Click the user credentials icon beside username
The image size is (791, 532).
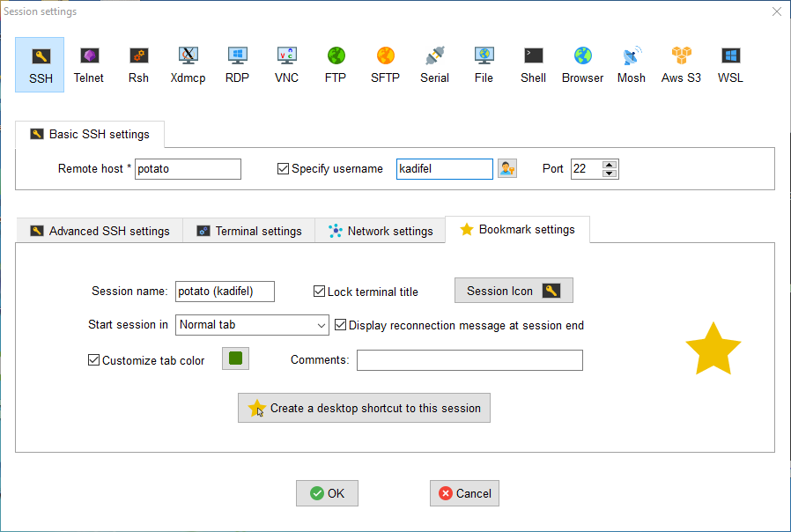click(506, 168)
